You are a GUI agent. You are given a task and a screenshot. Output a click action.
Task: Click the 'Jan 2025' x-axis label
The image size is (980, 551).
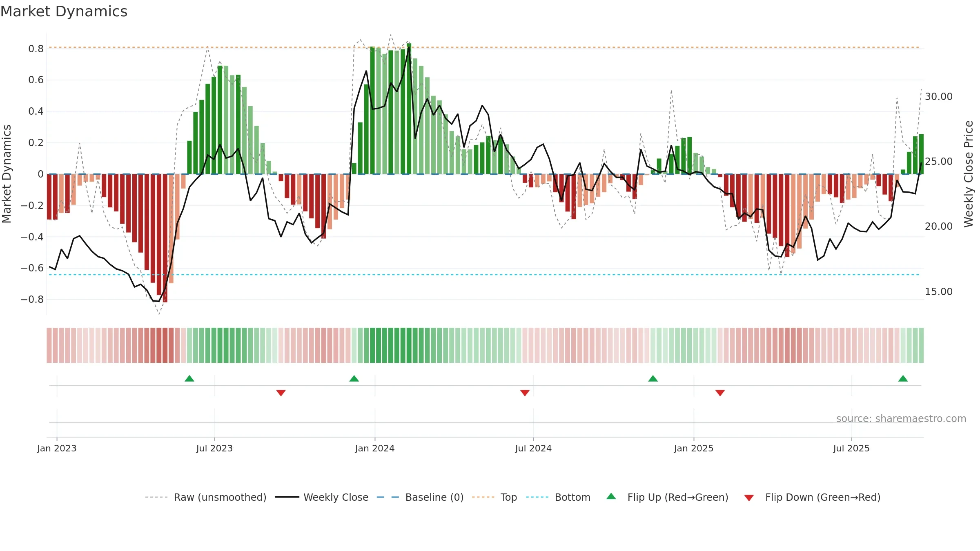(x=694, y=448)
